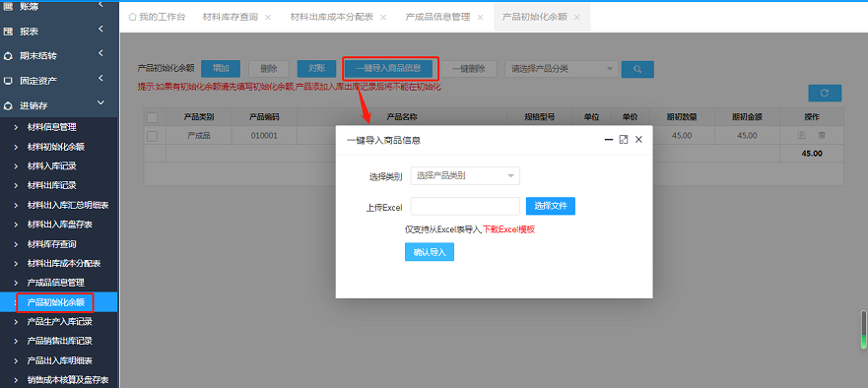Open 材料出入库盘存表 in sidebar
This screenshot has height=388, width=868.
coord(59,225)
